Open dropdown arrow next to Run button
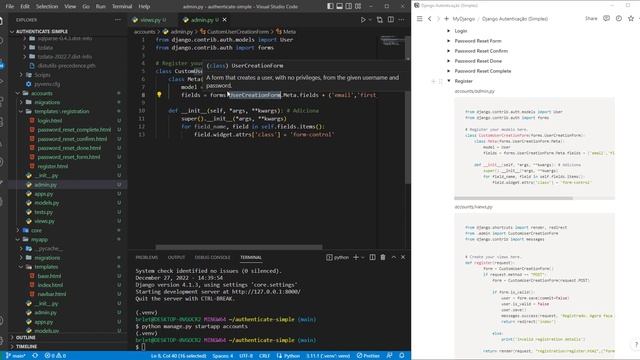This screenshot has width=640, height=360. [370, 20]
